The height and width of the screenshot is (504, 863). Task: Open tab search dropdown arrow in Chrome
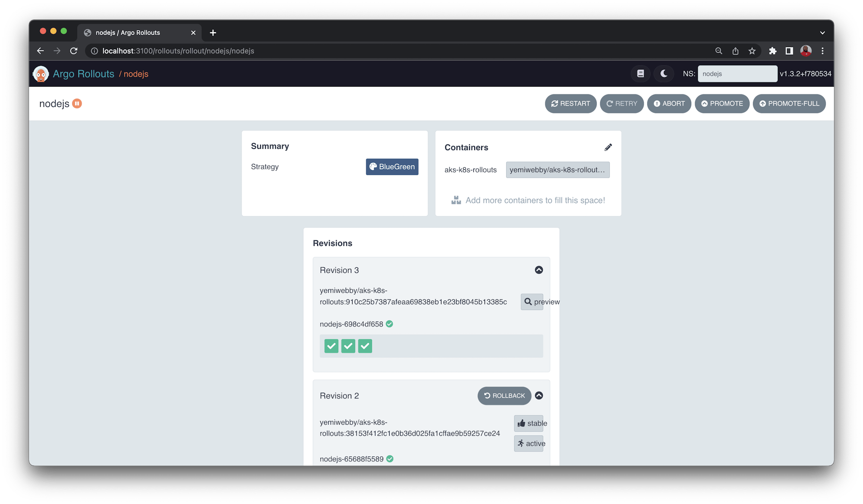[x=822, y=33]
